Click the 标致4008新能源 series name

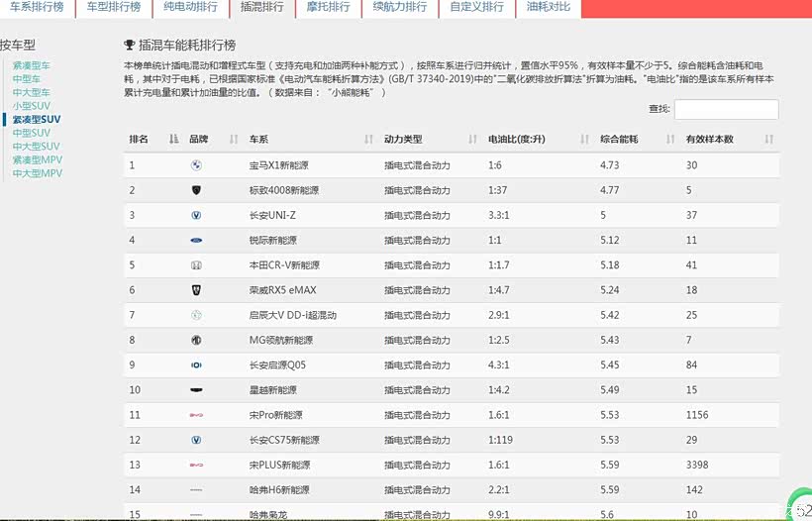(284, 190)
